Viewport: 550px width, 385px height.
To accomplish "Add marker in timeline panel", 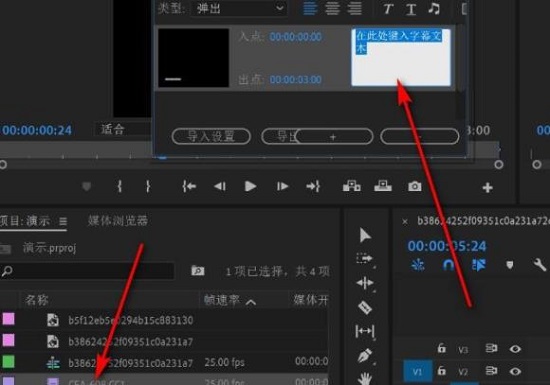I will [x=510, y=265].
